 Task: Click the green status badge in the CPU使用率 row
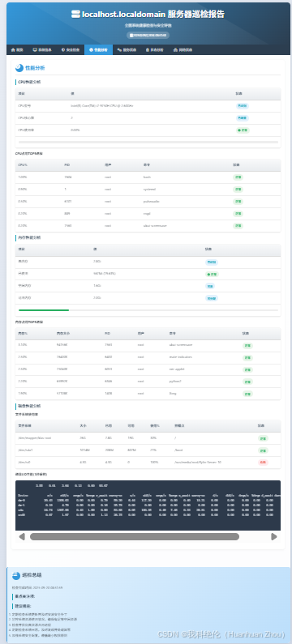click(x=243, y=130)
